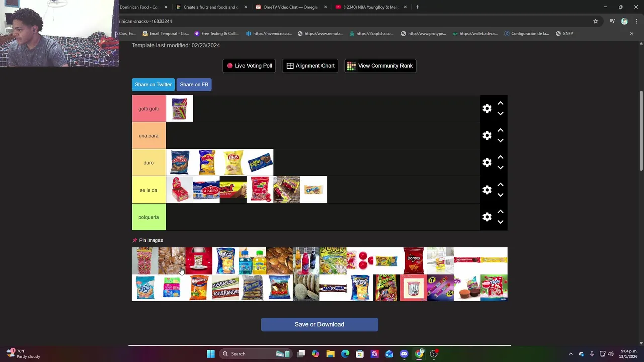Open hivemicro bookmark
Screen dimensions: 644x362
269,34
